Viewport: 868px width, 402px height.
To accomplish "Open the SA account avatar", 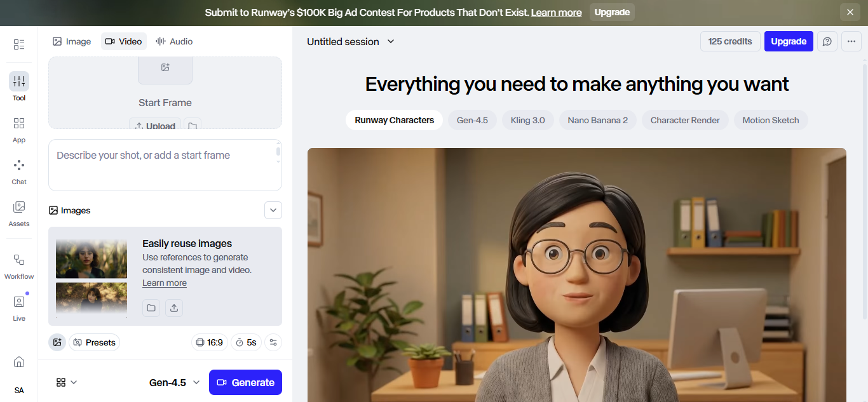I will tap(19, 390).
